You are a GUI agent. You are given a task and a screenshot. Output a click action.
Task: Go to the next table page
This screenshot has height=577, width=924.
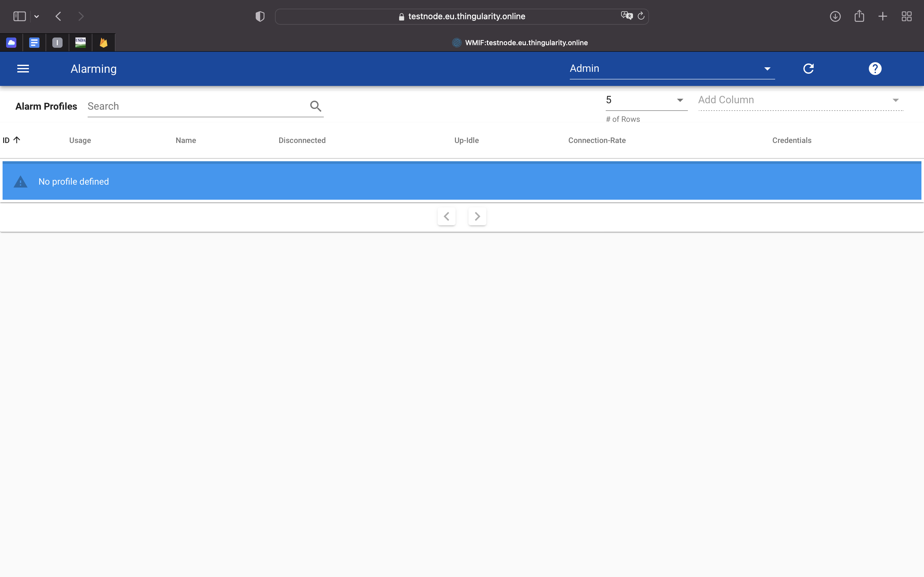point(477,216)
